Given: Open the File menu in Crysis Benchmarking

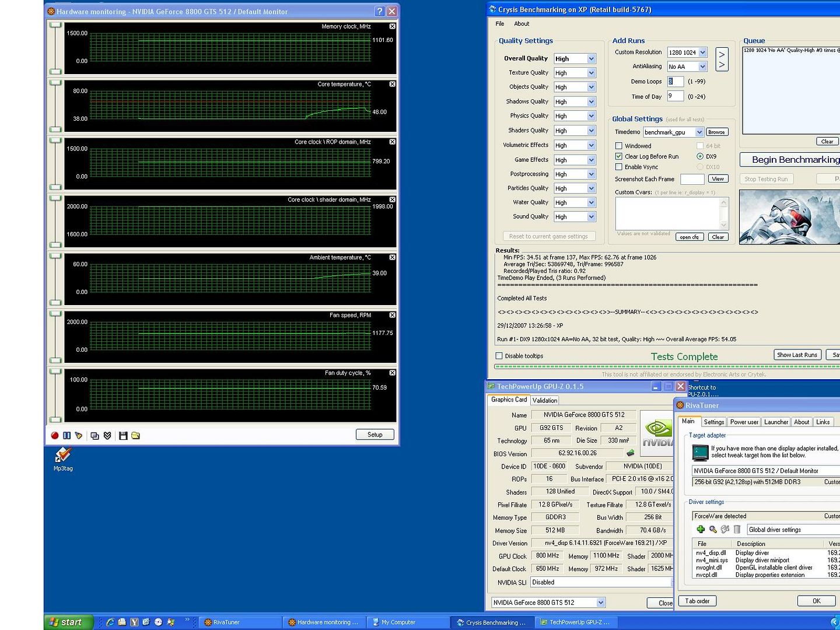Looking at the screenshot, I should (x=500, y=24).
